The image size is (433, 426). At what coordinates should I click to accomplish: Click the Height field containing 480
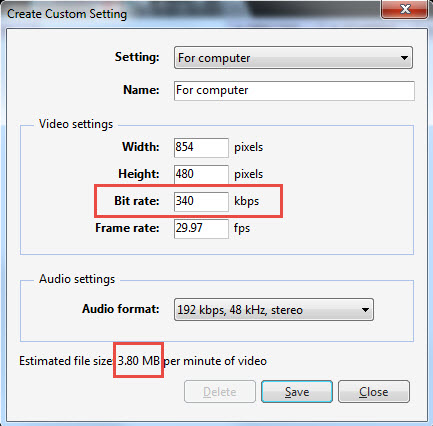(201, 174)
